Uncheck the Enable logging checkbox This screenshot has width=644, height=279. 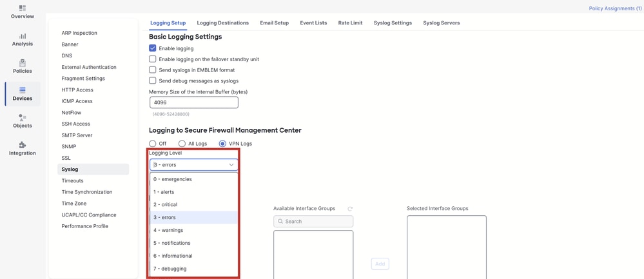pyautogui.click(x=153, y=48)
